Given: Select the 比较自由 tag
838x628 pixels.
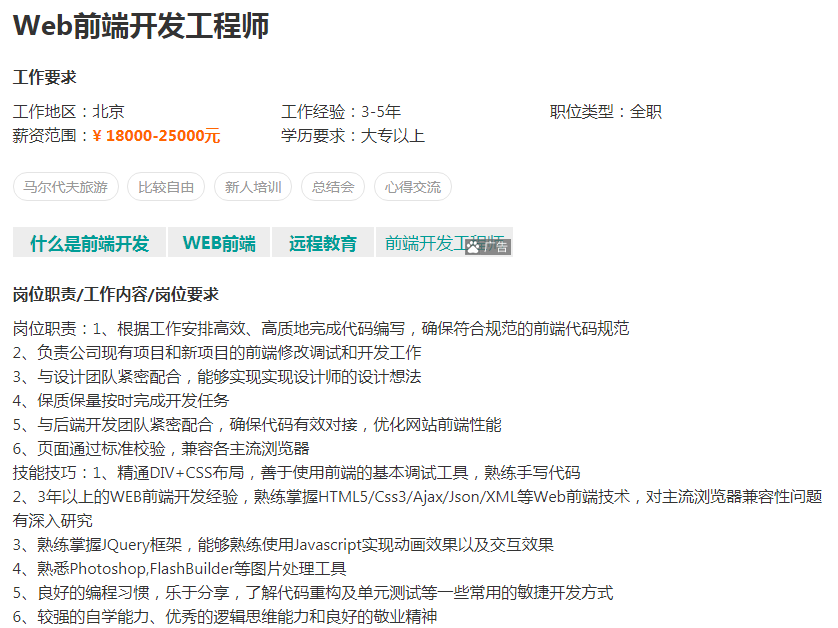Looking at the screenshot, I should [166, 187].
